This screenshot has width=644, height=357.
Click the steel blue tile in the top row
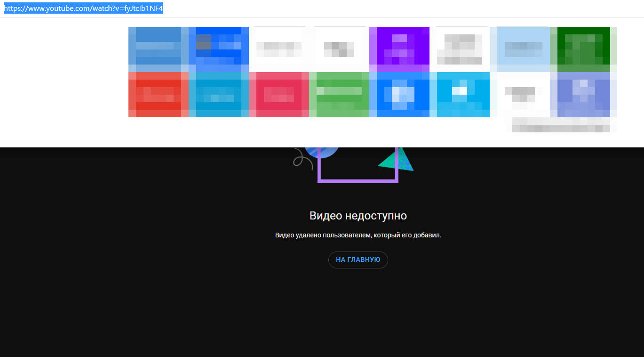[x=158, y=49]
